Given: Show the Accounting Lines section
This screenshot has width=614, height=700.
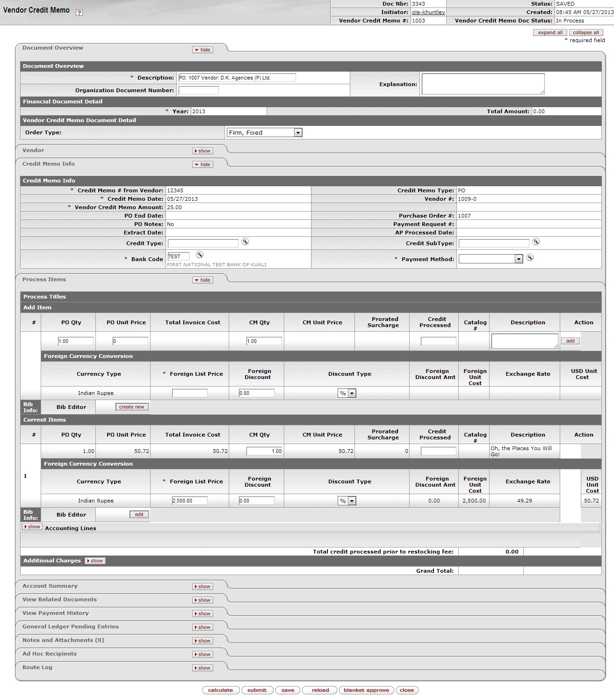Looking at the screenshot, I should click(x=32, y=527).
